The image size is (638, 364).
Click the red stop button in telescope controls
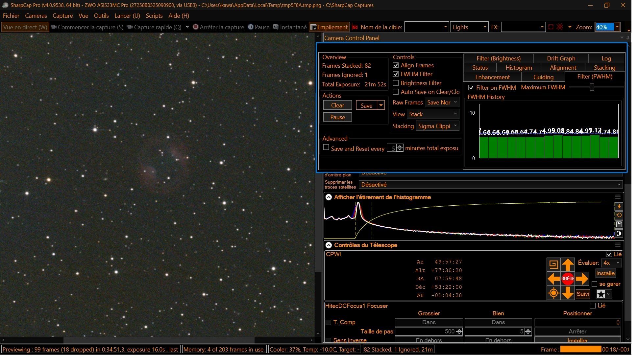[x=568, y=279]
